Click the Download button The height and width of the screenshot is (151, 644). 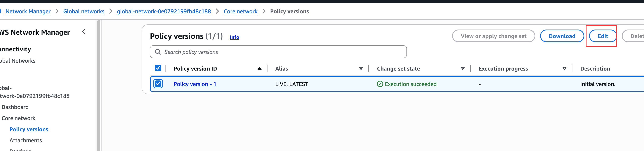click(562, 36)
